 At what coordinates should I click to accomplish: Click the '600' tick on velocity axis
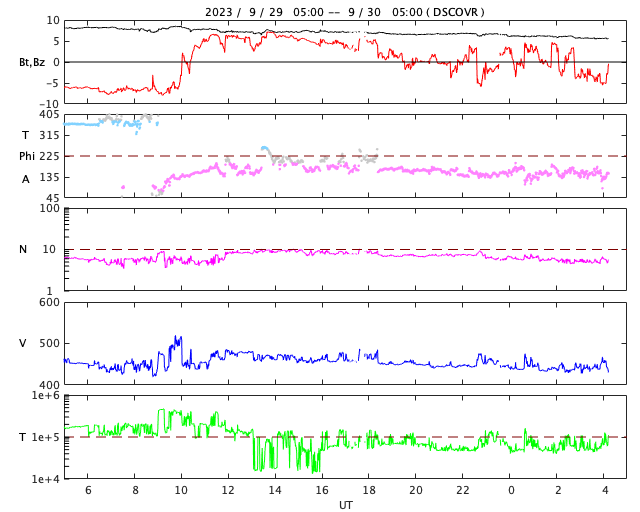(49, 303)
